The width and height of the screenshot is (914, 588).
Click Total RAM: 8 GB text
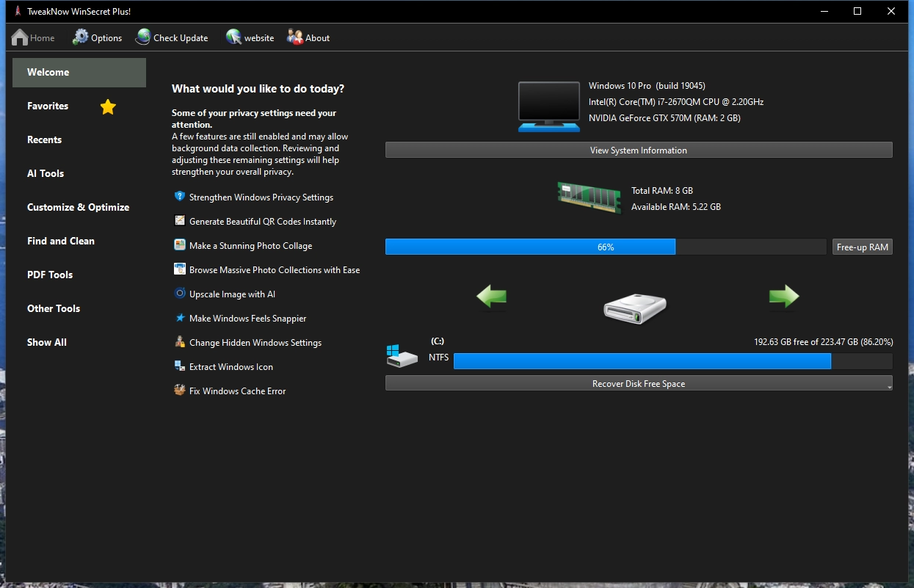(662, 191)
